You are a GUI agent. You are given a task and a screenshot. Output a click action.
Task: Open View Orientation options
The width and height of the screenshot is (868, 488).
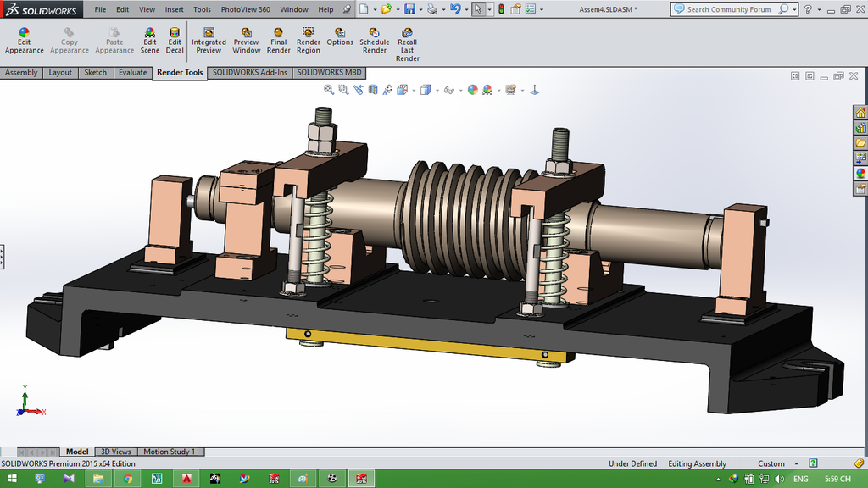point(403,90)
